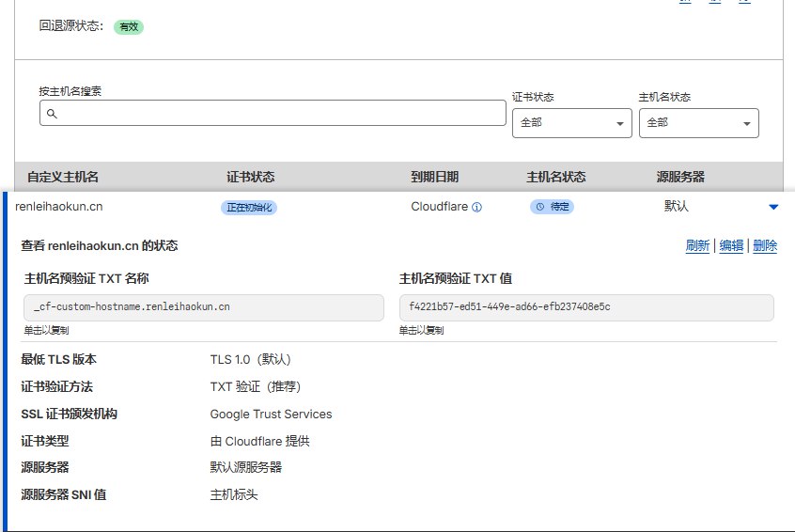Click the clock icon in the 待定 badge
Image resolution: width=795 pixels, height=532 pixels.
[x=539, y=207]
